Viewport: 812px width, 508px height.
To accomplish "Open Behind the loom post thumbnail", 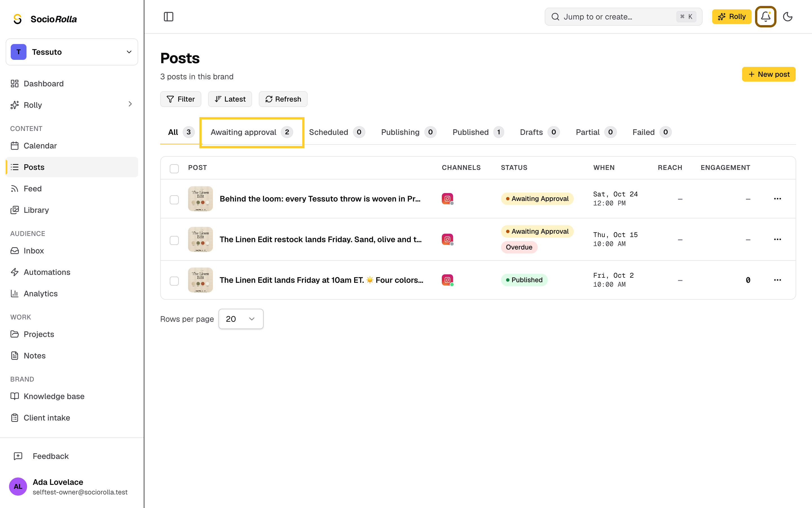I will point(200,199).
